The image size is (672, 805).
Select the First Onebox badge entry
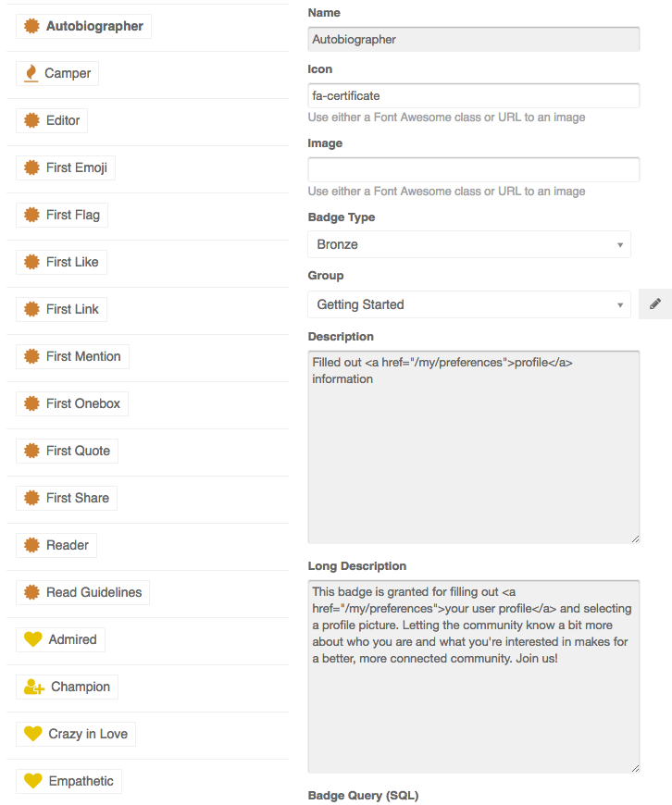tap(72, 403)
